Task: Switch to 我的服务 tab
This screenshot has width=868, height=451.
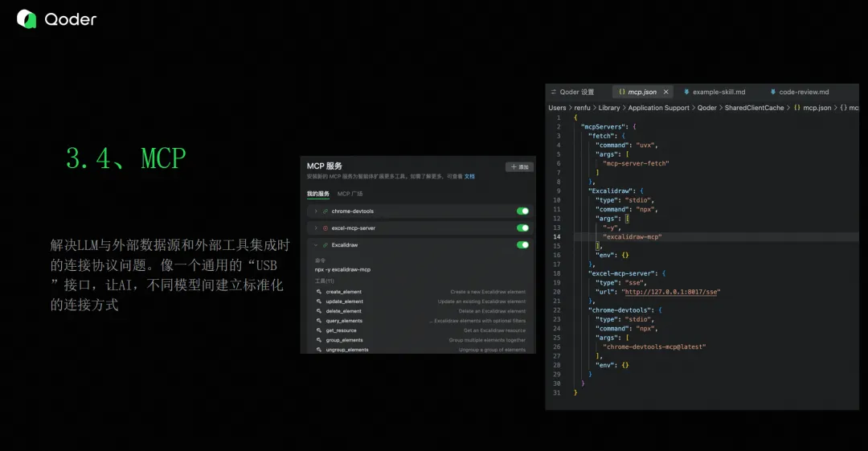Action: [317, 194]
